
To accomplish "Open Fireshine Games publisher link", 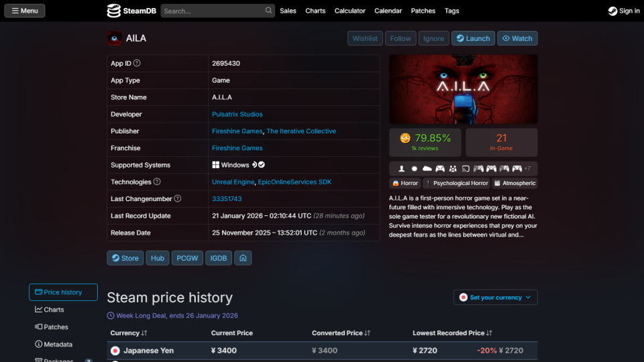I will pos(237,131).
